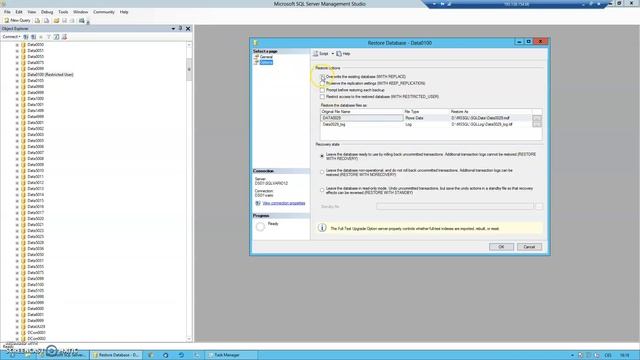Switch to Restore Database taskbar button
The width and height of the screenshot is (640, 360).
point(116,355)
